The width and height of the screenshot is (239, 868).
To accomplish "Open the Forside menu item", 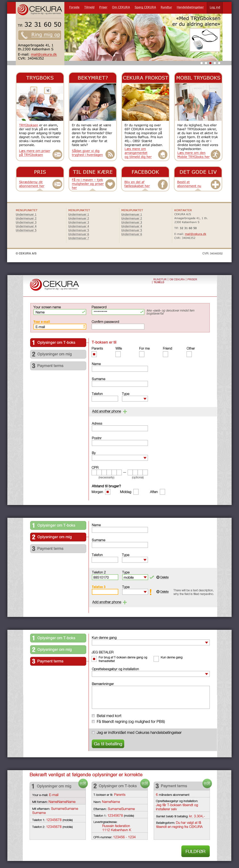I will tap(74, 7).
